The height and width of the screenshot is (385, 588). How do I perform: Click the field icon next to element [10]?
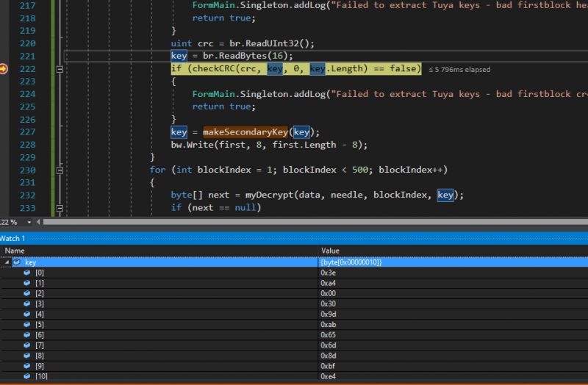click(x=27, y=376)
